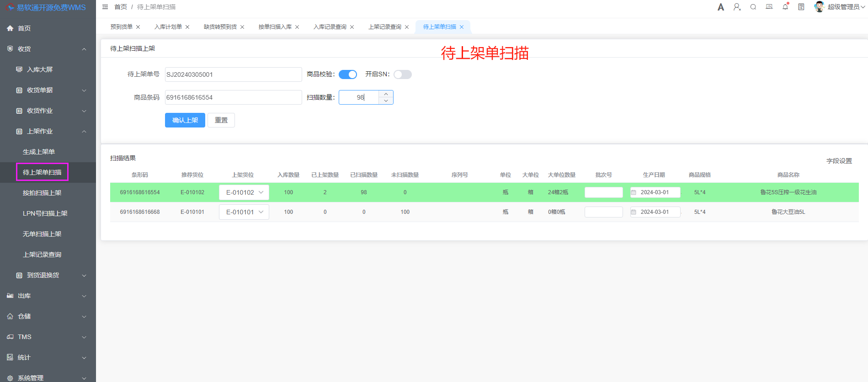Click calendar icon for 鲁花大豆油5L production date

coord(634,212)
